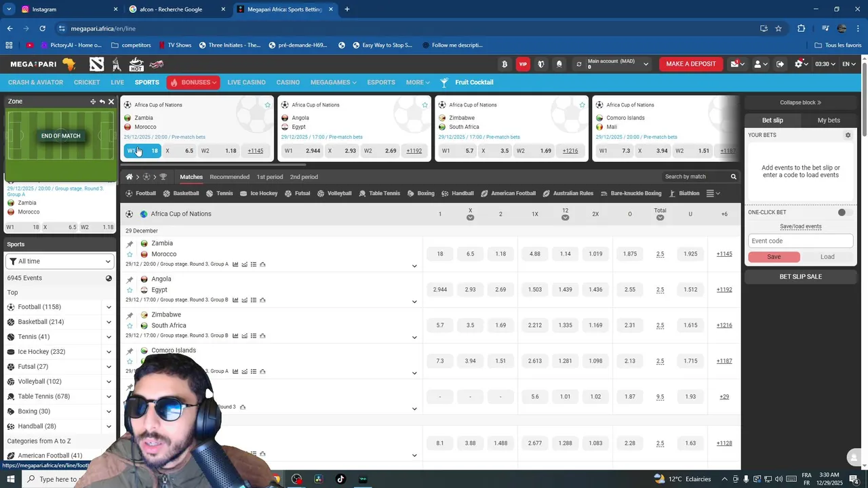
Task: Open the Main account (MAD) dropdown
Action: [618, 64]
